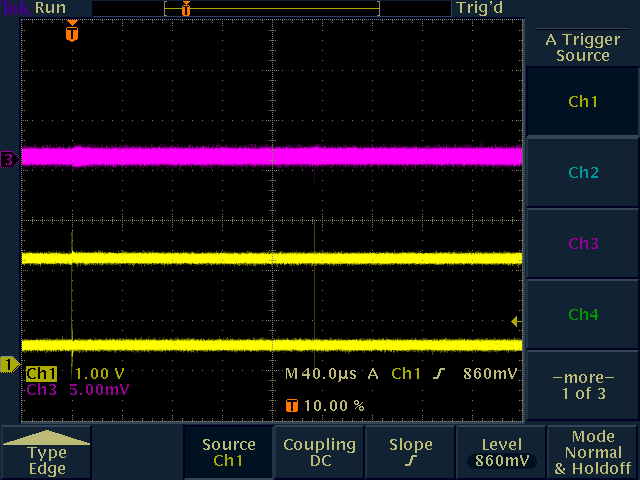The width and height of the screenshot is (640, 480).
Task: Open the Source Ch1 bottom menu item
Action: [x=228, y=453]
